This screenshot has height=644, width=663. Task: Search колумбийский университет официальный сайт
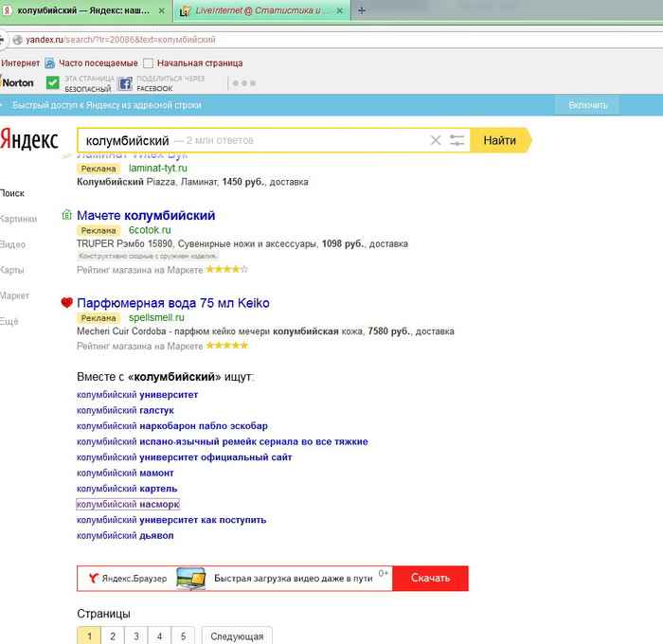[185, 457]
